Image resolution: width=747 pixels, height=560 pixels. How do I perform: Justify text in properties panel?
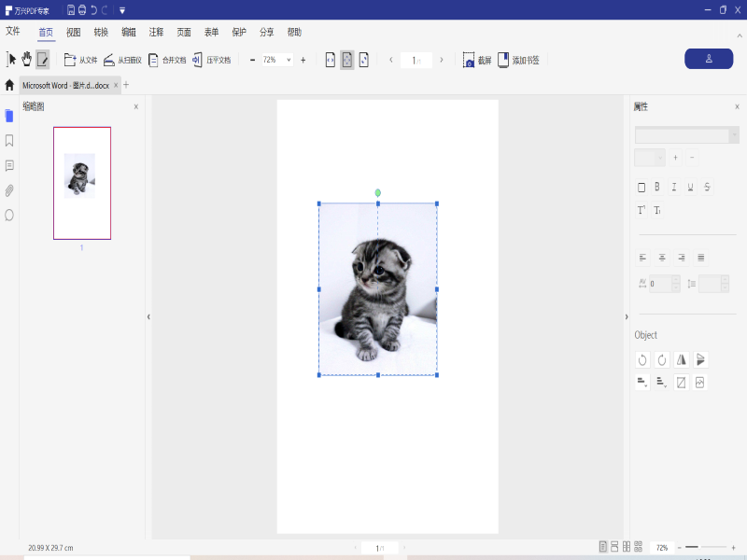(x=701, y=258)
